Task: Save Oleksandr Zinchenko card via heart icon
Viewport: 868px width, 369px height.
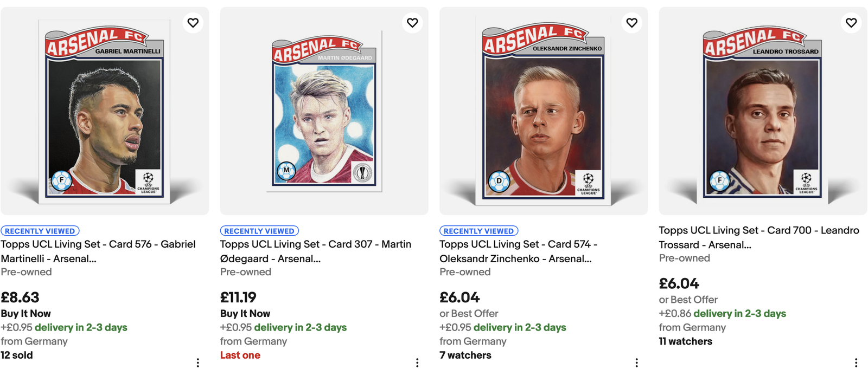Action: pos(632,23)
